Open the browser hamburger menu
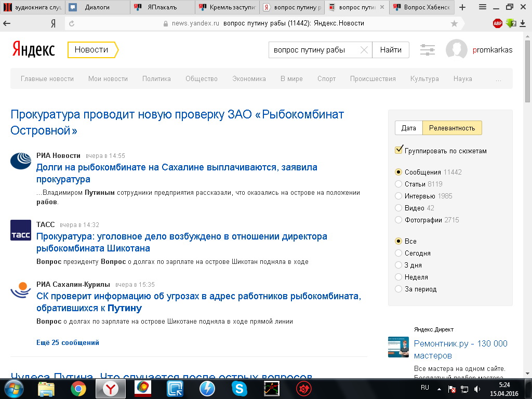The height and width of the screenshot is (399, 532). [x=483, y=7]
